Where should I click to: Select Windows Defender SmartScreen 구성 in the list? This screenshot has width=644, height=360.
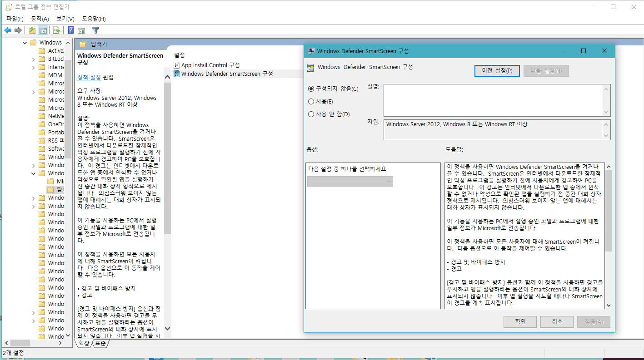(227, 74)
